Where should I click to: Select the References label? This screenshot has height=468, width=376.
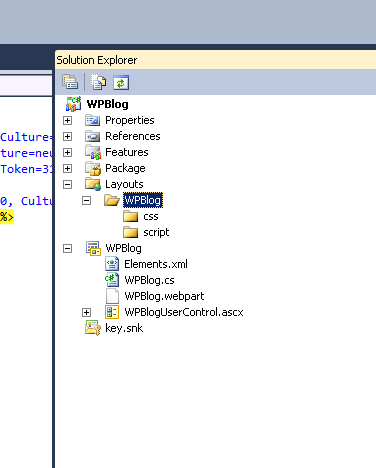133,136
